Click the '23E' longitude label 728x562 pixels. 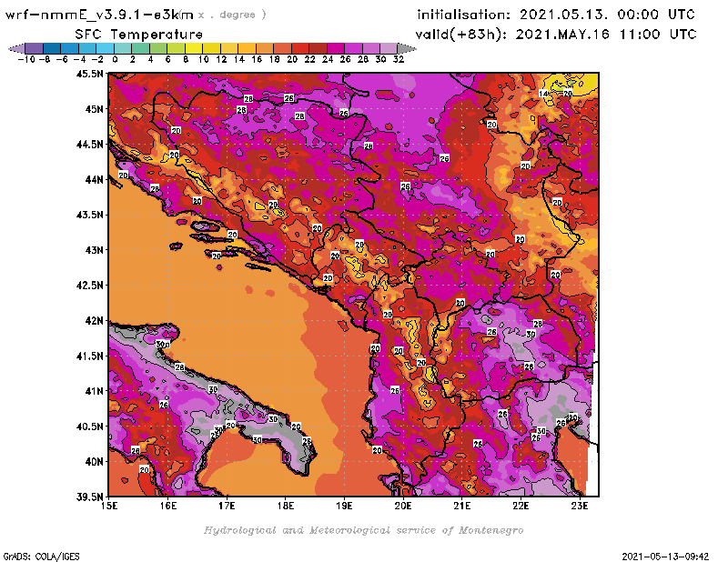(x=580, y=506)
